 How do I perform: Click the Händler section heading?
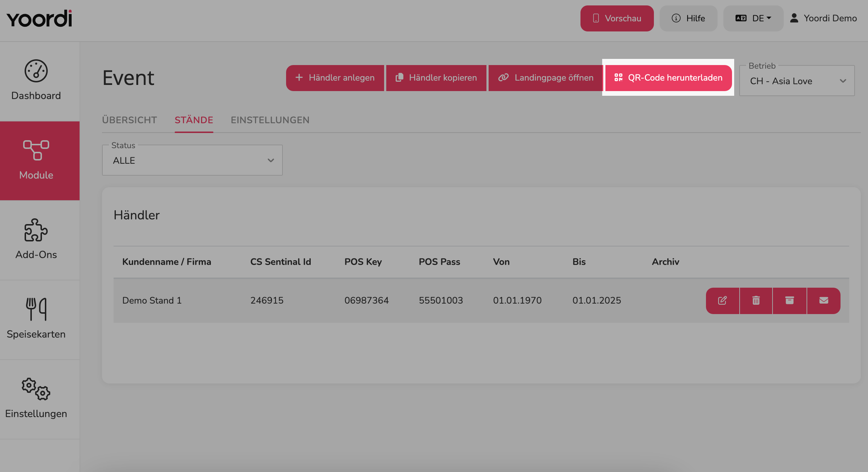137,215
